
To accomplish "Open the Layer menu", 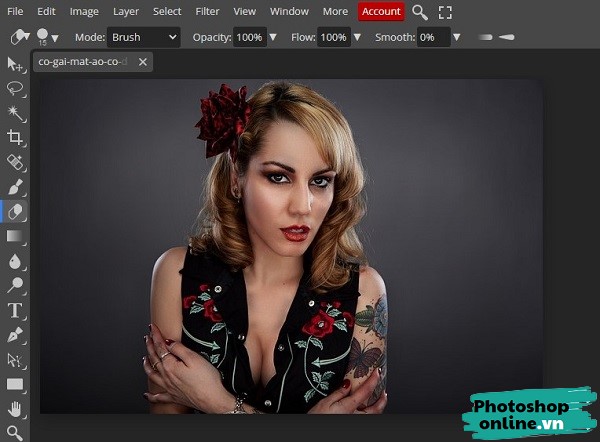I will click(126, 12).
